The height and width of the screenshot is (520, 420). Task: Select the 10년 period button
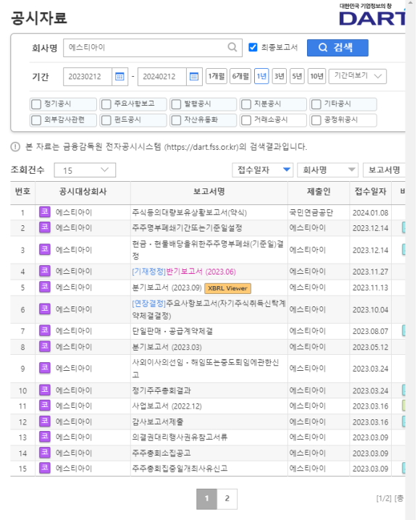pyautogui.click(x=316, y=76)
